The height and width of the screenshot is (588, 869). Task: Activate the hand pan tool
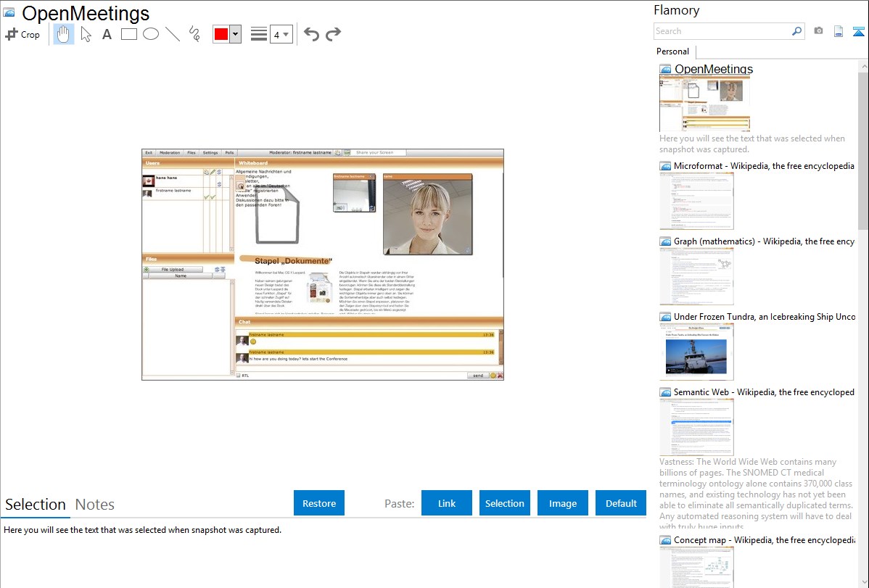click(64, 34)
